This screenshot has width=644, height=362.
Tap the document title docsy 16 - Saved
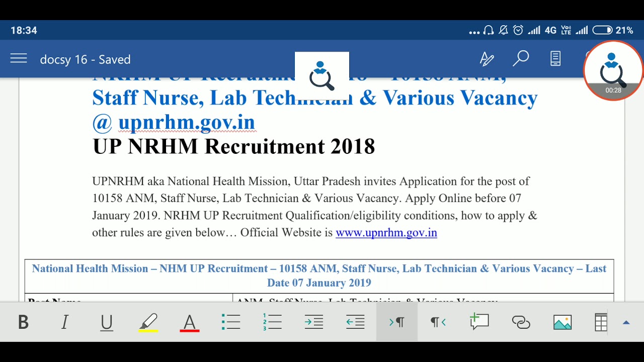[86, 59]
